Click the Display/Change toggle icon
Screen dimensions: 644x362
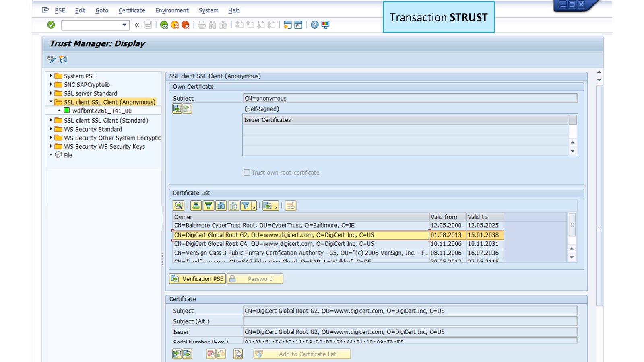coord(52,59)
